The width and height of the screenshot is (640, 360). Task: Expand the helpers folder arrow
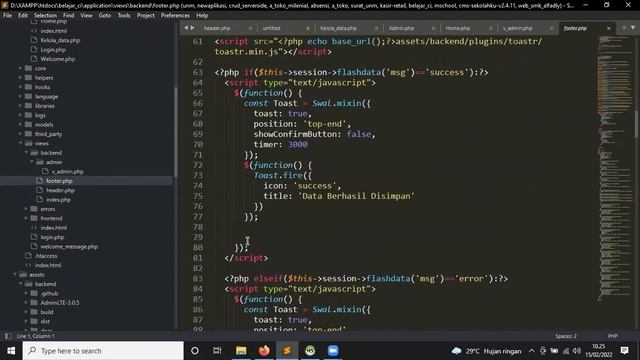click(x=20, y=78)
